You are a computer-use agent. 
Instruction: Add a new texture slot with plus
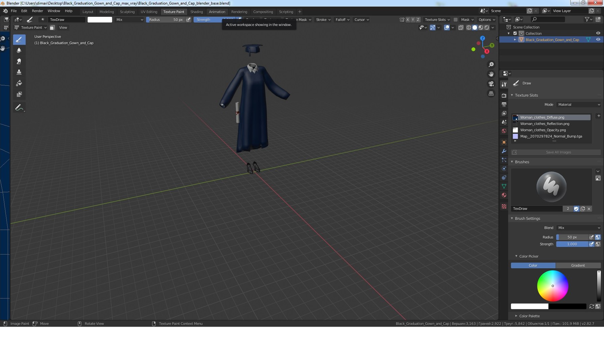(599, 116)
